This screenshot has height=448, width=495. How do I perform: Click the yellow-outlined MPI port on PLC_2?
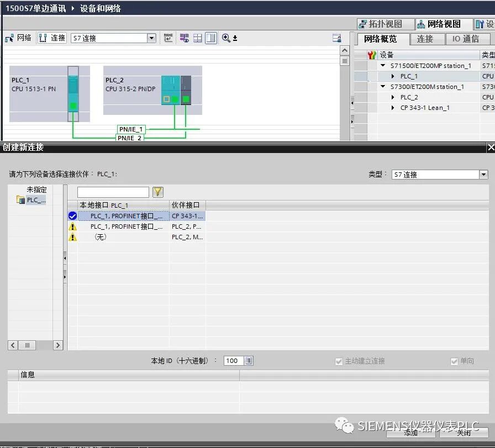[x=166, y=99]
